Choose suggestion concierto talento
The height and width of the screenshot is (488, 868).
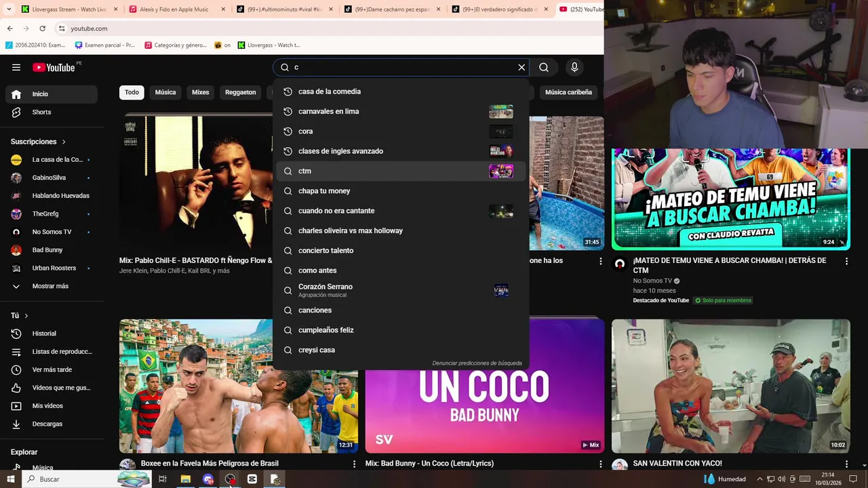(401, 251)
